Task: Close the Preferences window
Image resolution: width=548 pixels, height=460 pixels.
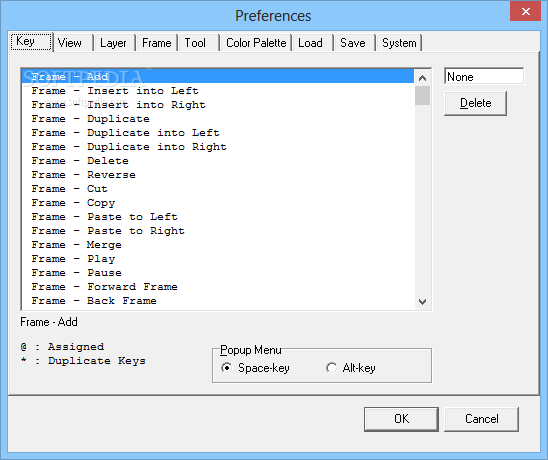Action: pos(526,12)
